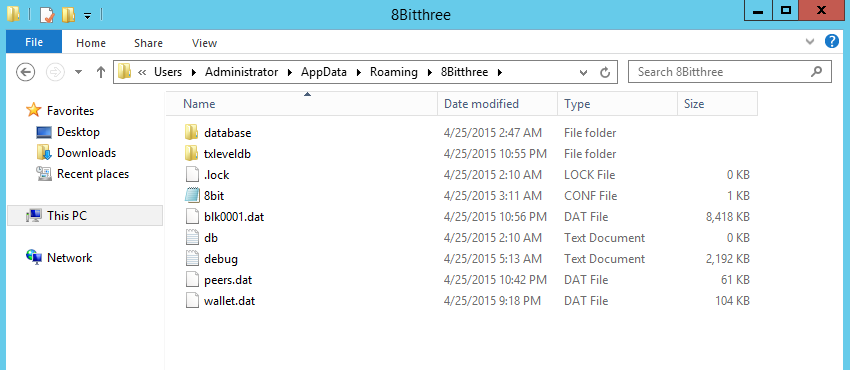
Task: Select the debug text document icon
Action: [192, 259]
